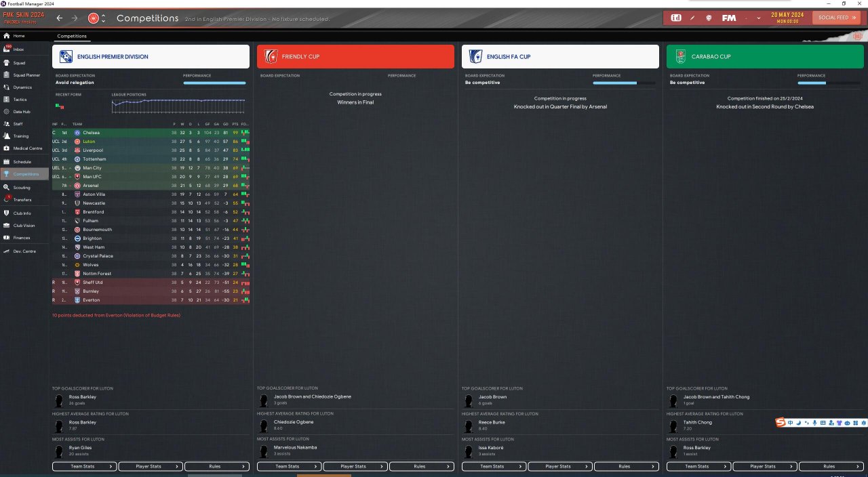The image size is (868, 477).
Task: Click the forward navigation arrow
Action: pos(75,18)
